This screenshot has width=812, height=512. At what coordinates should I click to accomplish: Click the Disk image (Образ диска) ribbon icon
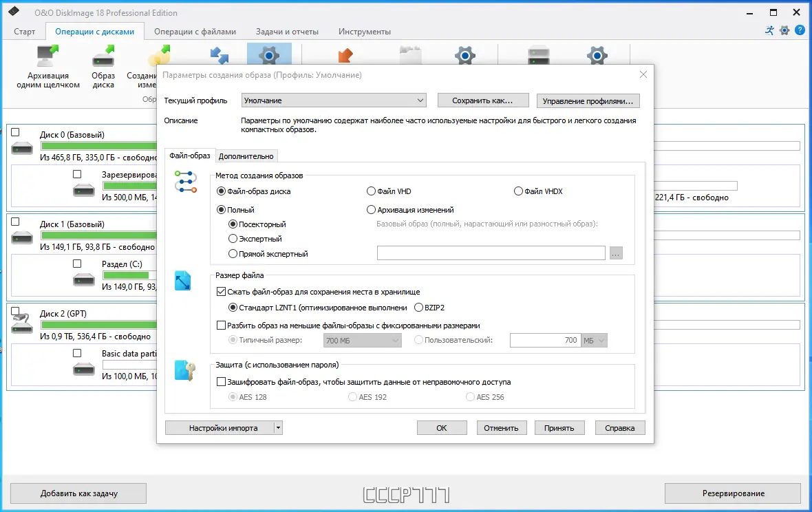pyautogui.click(x=103, y=56)
